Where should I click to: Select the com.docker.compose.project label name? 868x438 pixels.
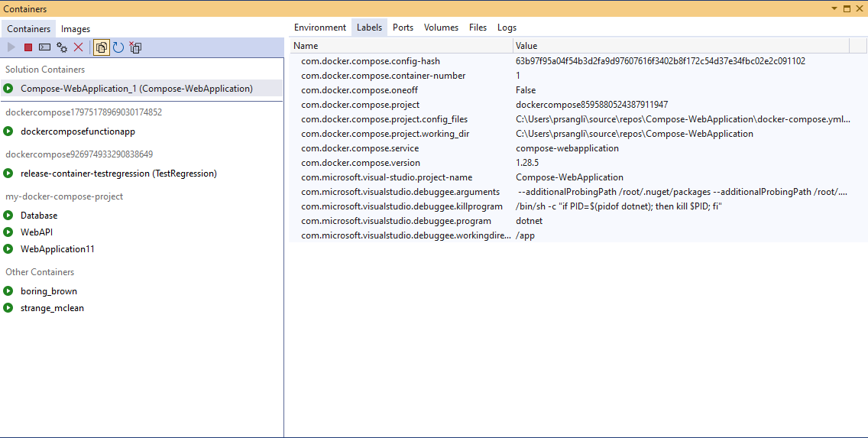(361, 105)
